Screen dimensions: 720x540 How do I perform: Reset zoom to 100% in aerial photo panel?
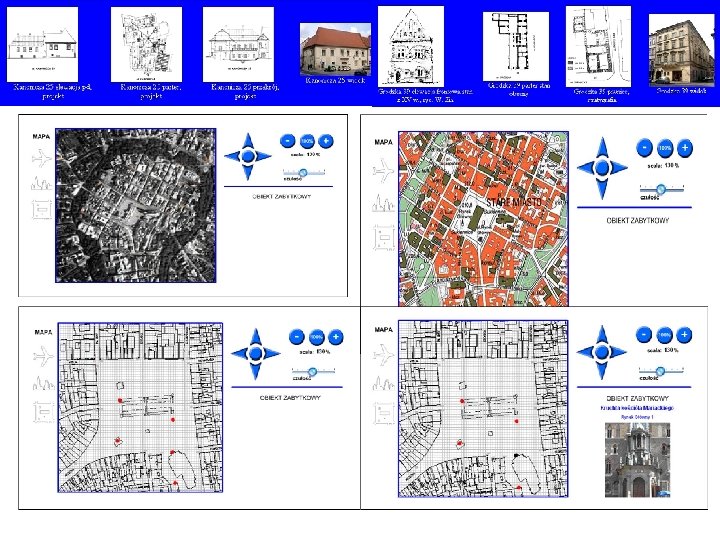(307, 141)
